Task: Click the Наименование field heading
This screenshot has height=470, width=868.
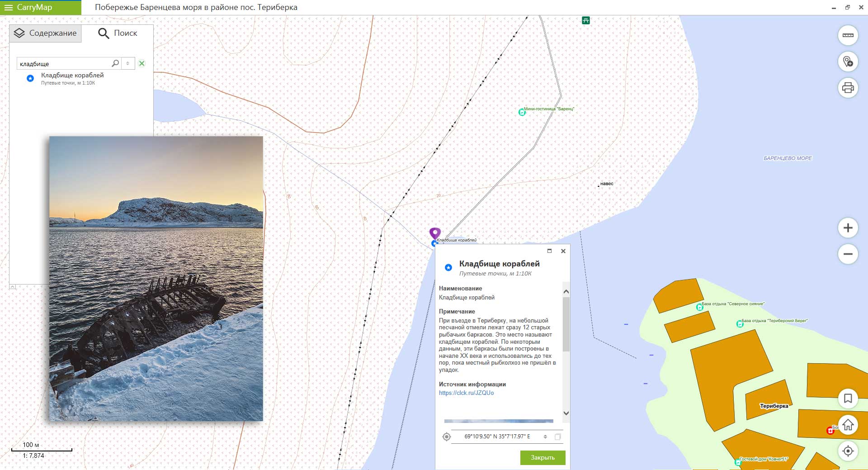Action: (460, 288)
